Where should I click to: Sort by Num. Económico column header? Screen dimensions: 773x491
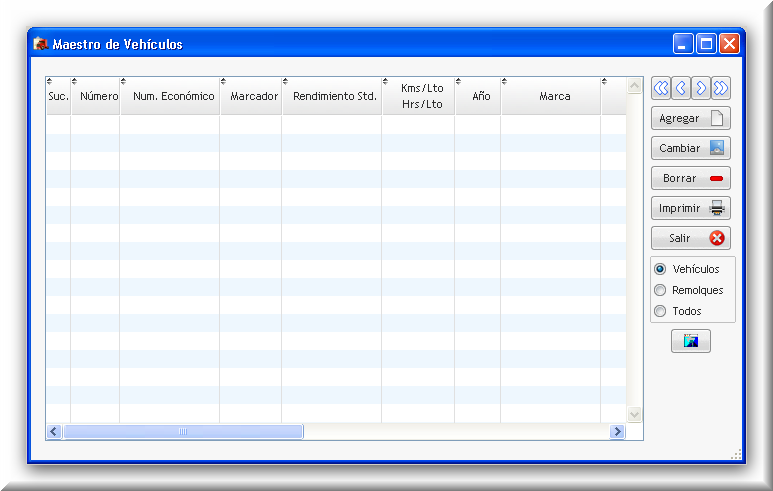tap(170, 96)
